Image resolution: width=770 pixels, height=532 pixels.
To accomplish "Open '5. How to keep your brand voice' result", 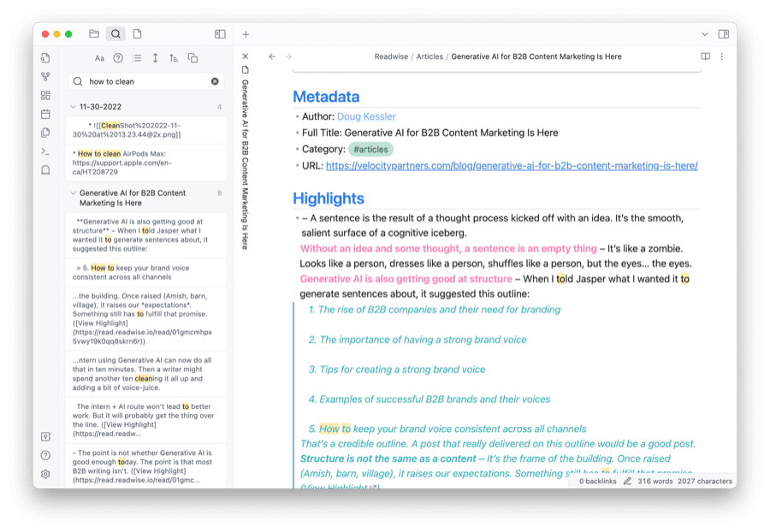I will click(x=145, y=272).
